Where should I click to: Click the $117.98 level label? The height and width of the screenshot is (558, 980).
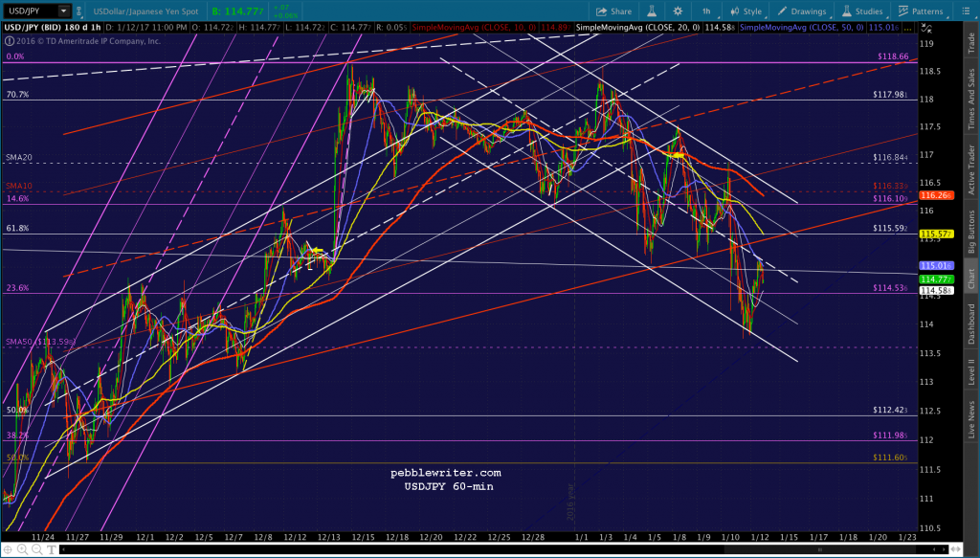point(891,95)
